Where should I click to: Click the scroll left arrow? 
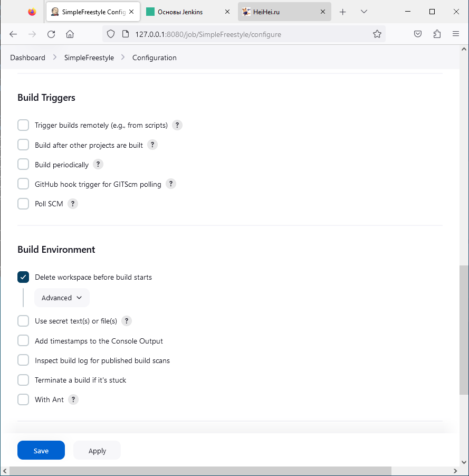point(5,471)
